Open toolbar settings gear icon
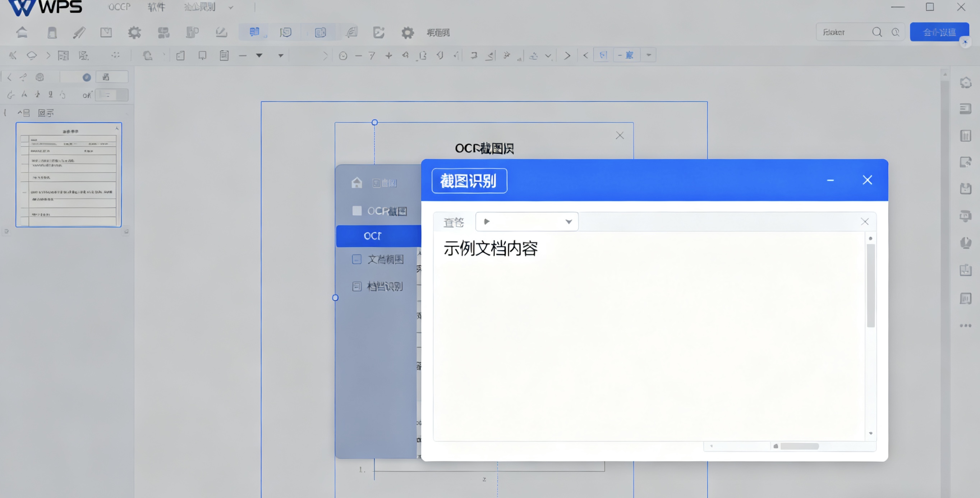 408,32
